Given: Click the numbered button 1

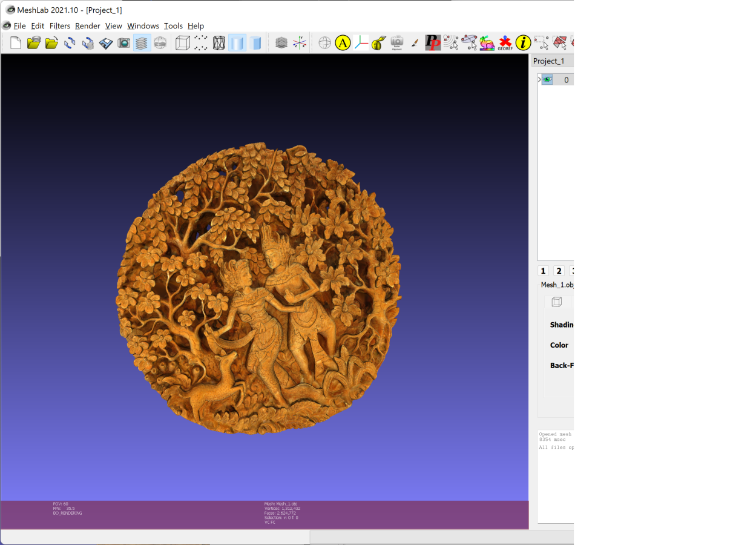Looking at the screenshot, I should coord(543,271).
